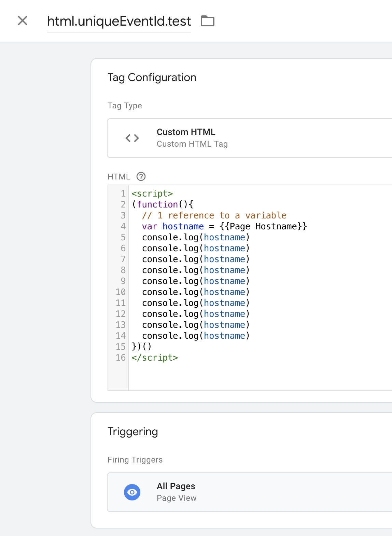The image size is (392, 536).
Task: Click the folder icon beside the tag name
Action: (x=207, y=21)
